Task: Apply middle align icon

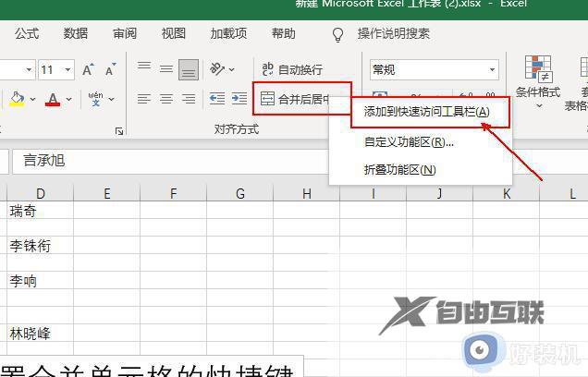Action: coord(166,69)
